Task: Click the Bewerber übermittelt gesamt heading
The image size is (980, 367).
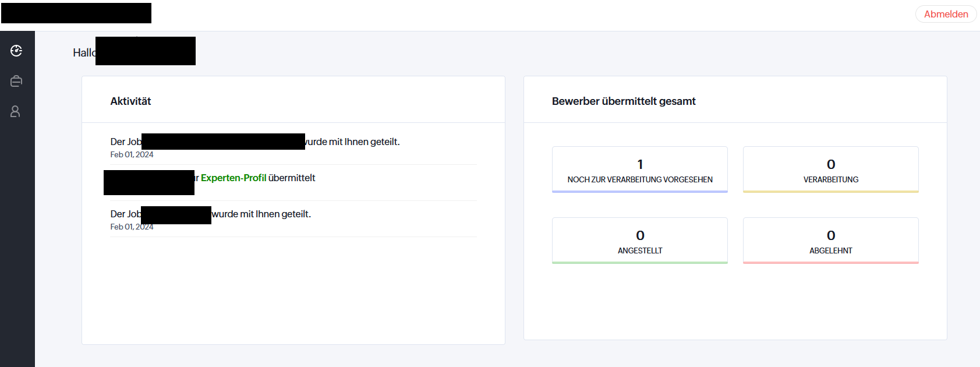Action: 624,101
